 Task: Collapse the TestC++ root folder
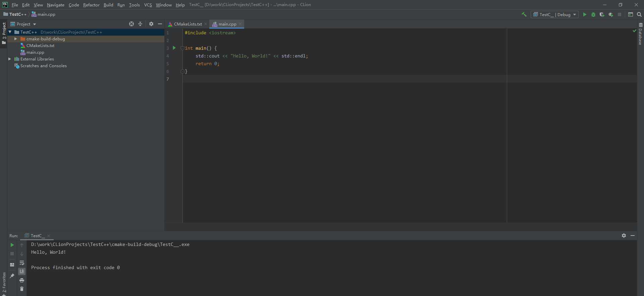(x=10, y=32)
